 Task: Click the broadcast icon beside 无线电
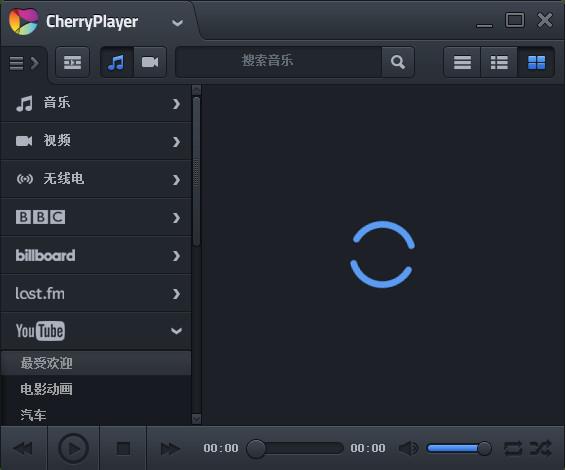(x=25, y=179)
